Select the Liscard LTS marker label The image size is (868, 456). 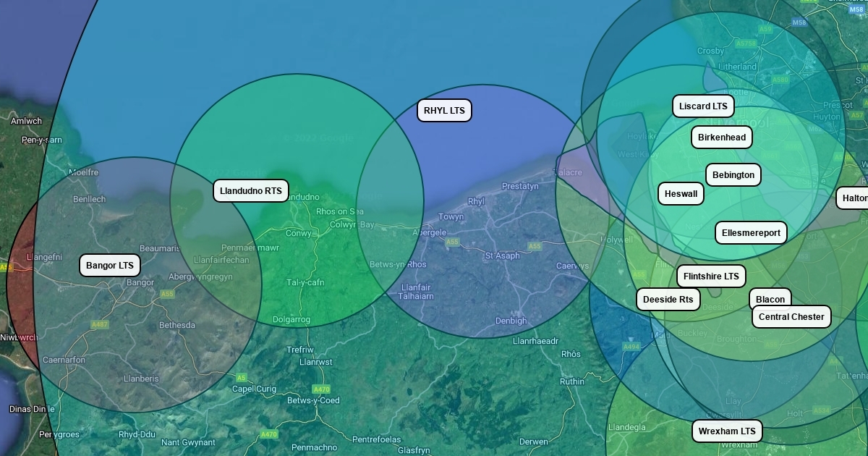tap(703, 106)
